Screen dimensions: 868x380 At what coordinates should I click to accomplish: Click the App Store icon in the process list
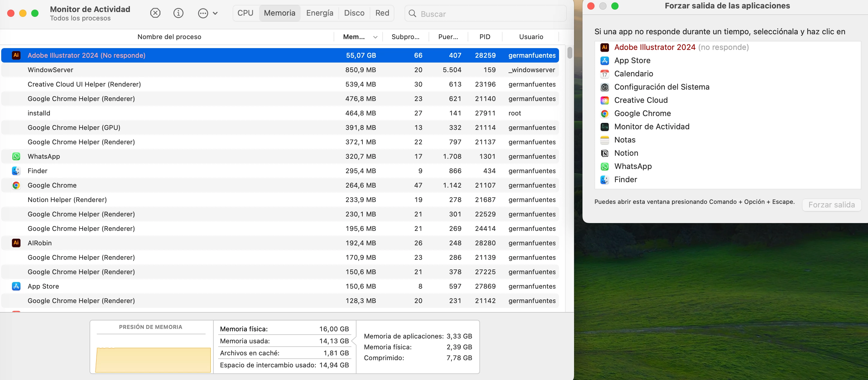[16, 286]
